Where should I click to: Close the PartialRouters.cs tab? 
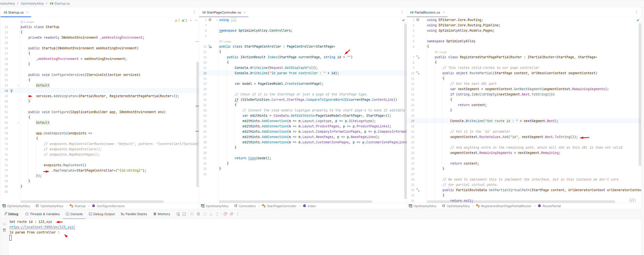click(444, 12)
